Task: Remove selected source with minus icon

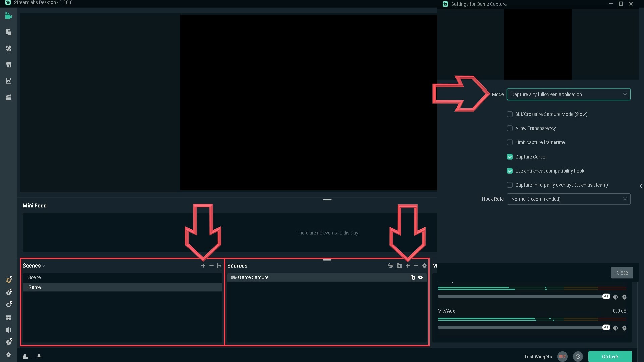Action: [x=416, y=266]
